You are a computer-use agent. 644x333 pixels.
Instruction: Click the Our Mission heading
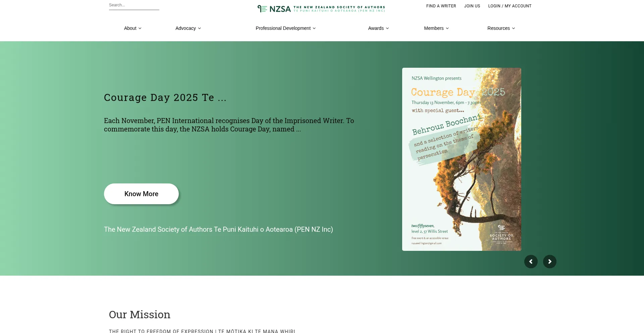point(140,315)
